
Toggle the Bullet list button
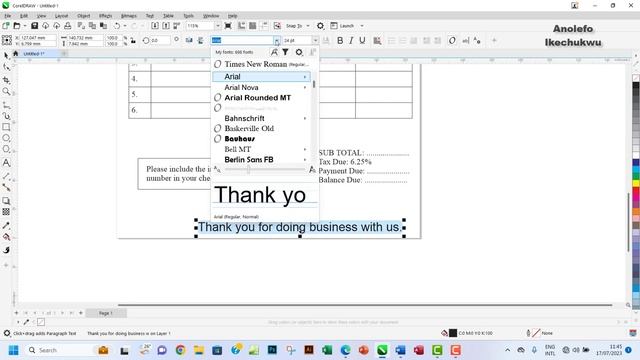coord(391,40)
